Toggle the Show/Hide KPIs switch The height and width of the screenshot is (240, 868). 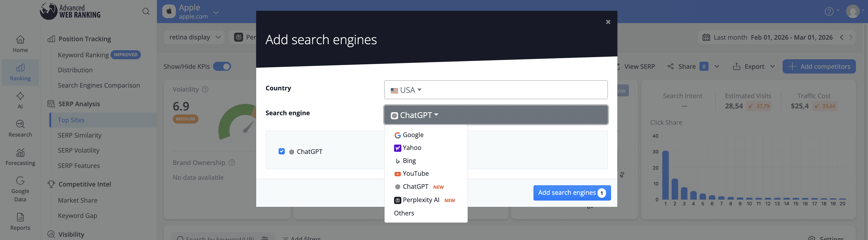point(222,66)
